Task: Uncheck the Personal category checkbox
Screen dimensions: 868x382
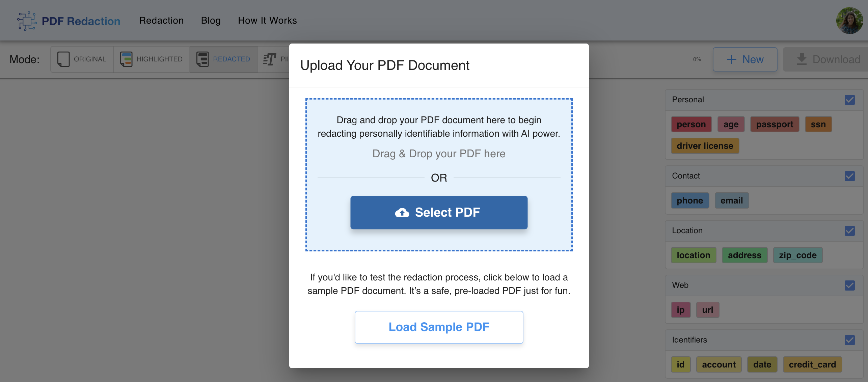Action: (x=850, y=100)
